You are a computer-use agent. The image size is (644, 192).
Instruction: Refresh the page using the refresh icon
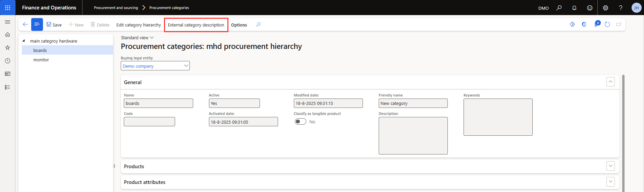point(607,24)
